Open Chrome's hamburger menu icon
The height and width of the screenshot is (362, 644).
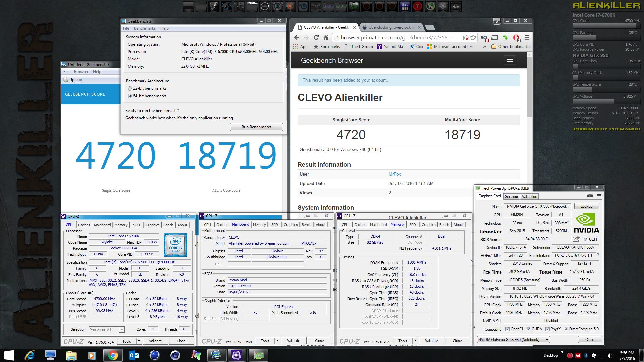click(527, 38)
